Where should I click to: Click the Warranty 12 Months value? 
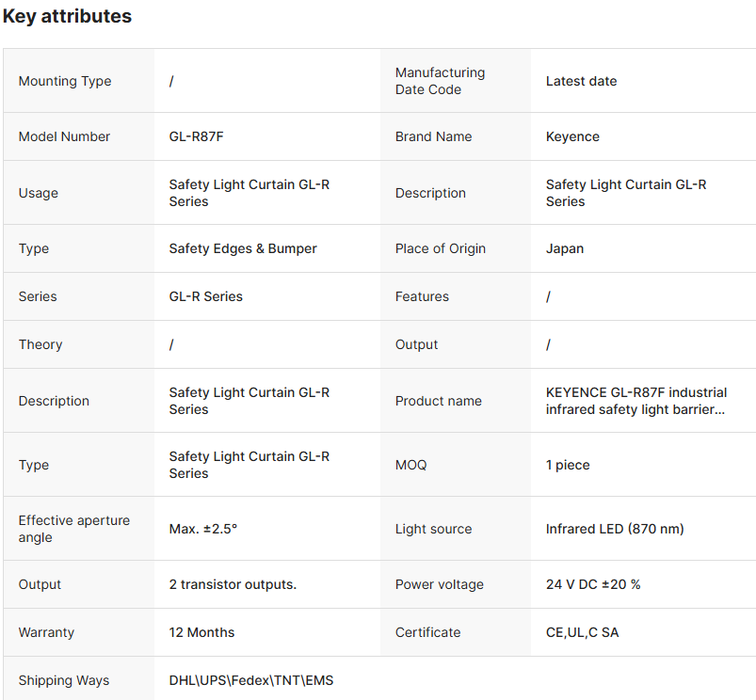201,632
